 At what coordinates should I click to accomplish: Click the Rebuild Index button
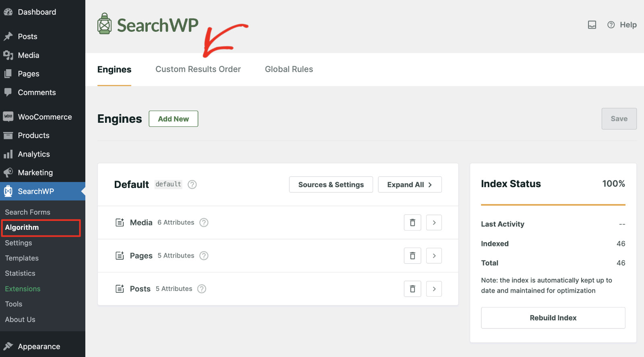(553, 318)
